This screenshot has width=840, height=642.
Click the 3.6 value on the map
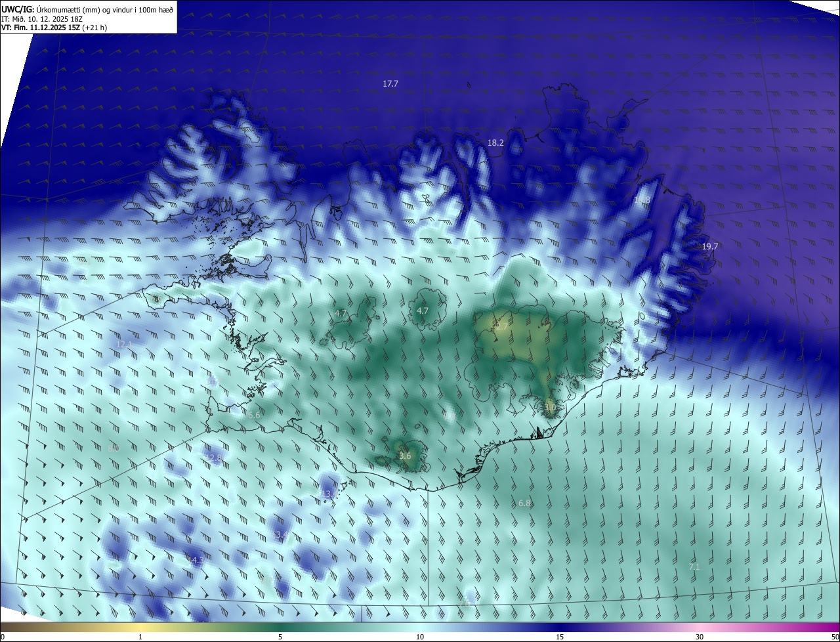tap(405, 456)
